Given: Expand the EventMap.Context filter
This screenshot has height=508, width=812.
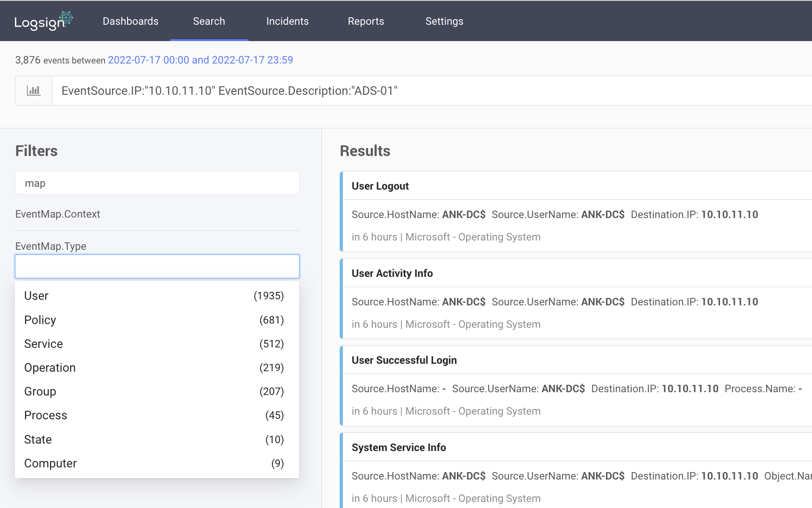Looking at the screenshot, I should coord(57,214).
